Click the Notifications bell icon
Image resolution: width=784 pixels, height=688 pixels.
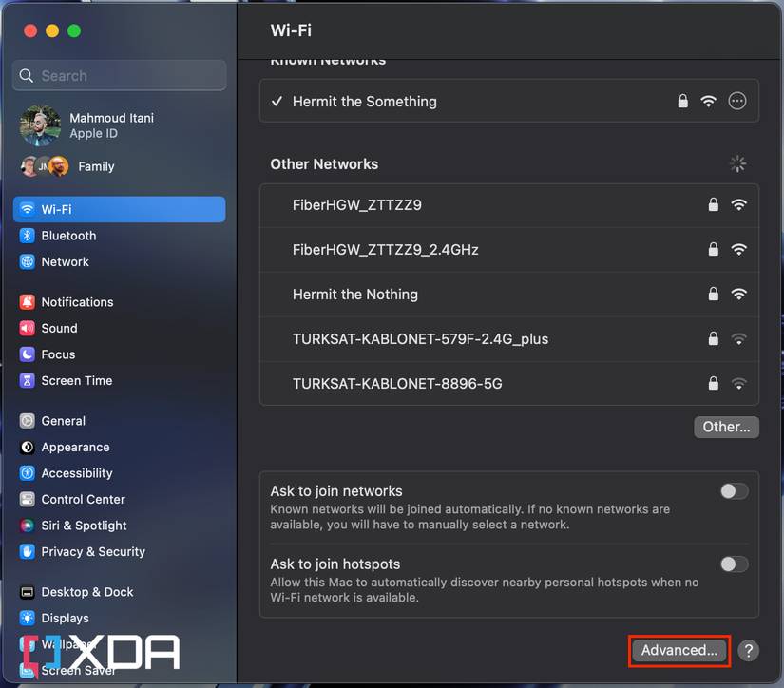[27, 302]
